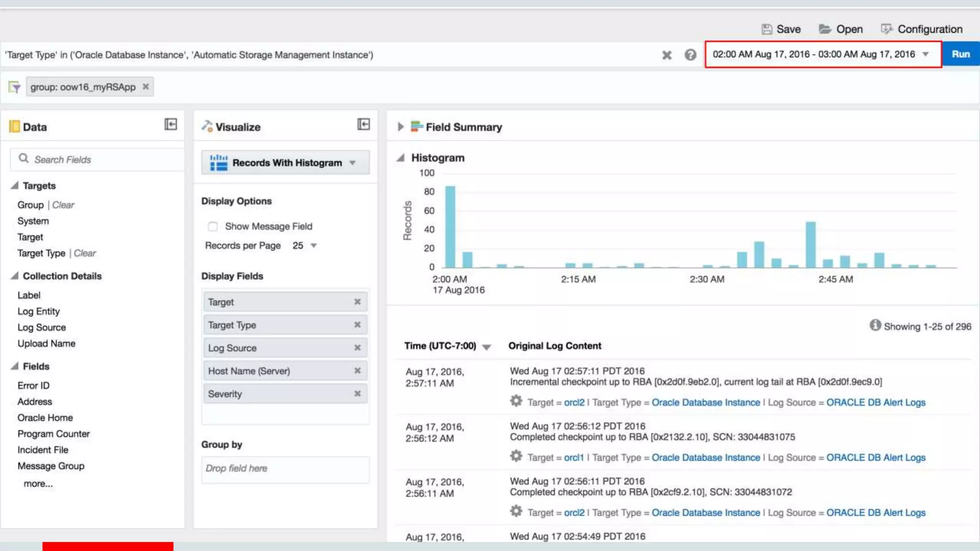The image size is (980, 551).
Task: Collapse the Data panel icon
Action: pyautogui.click(x=171, y=124)
